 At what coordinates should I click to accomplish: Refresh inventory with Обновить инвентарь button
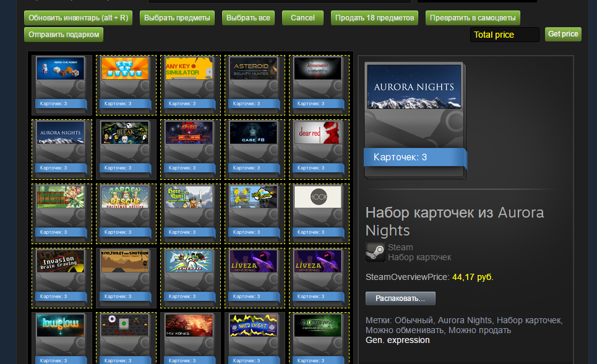(78, 18)
